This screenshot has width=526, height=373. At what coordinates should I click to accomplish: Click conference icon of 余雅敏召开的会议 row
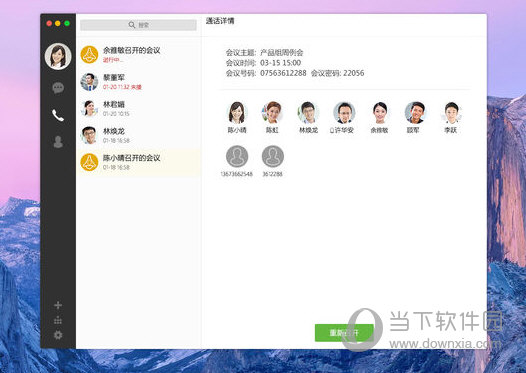tap(89, 54)
